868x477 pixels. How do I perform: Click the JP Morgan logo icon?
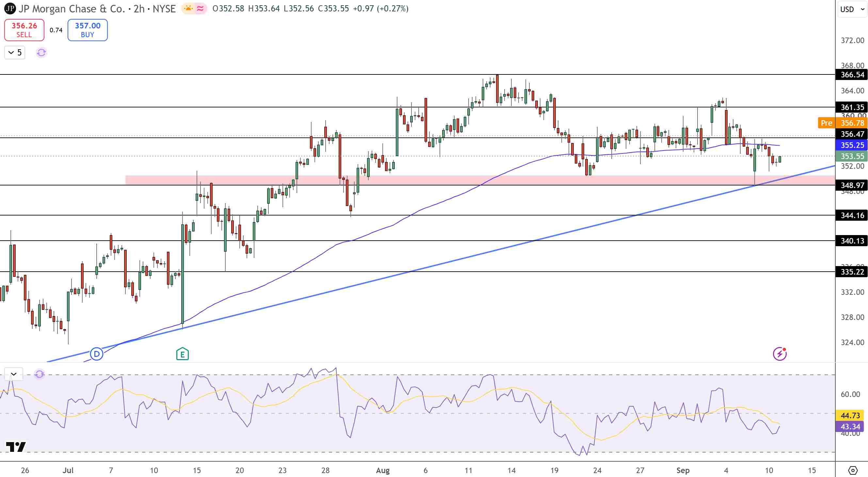pyautogui.click(x=10, y=8)
